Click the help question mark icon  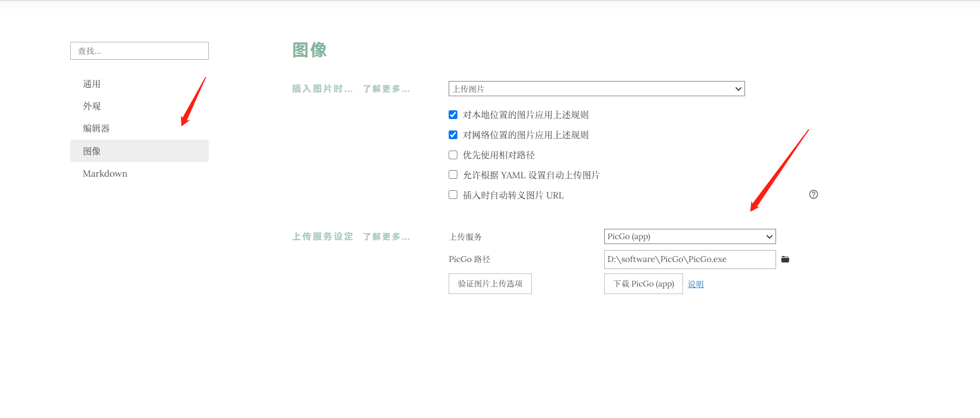click(814, 195)
